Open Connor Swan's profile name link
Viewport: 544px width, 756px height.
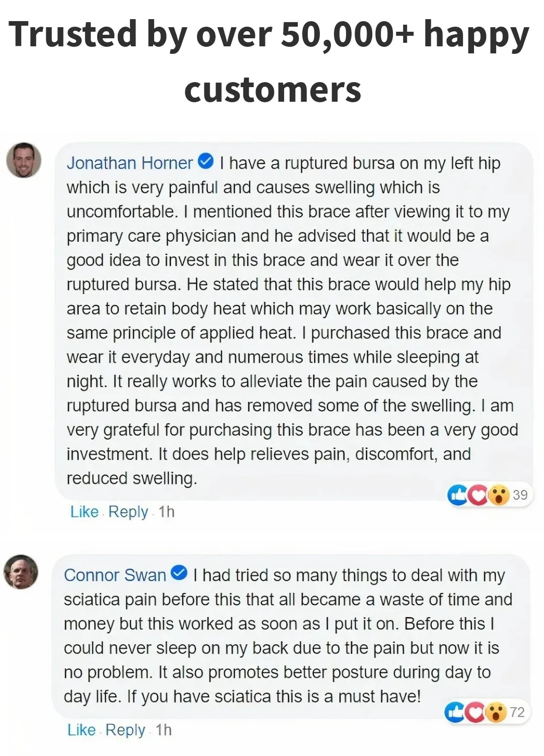click(x=115, y=575)
